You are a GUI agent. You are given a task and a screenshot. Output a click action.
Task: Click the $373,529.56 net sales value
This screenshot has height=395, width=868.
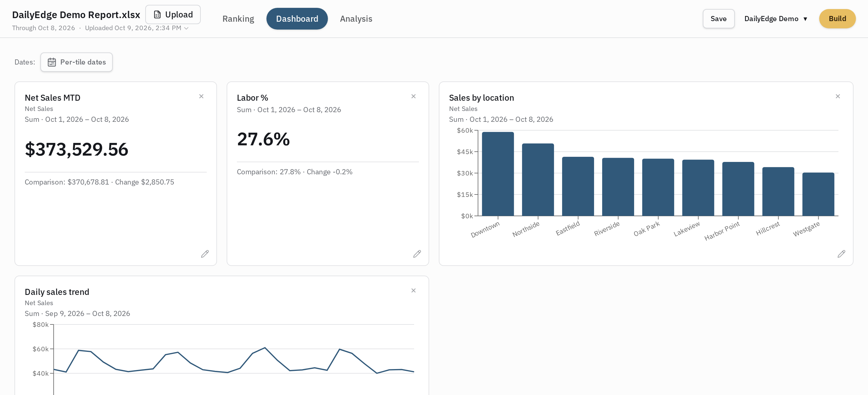(77, 149)
